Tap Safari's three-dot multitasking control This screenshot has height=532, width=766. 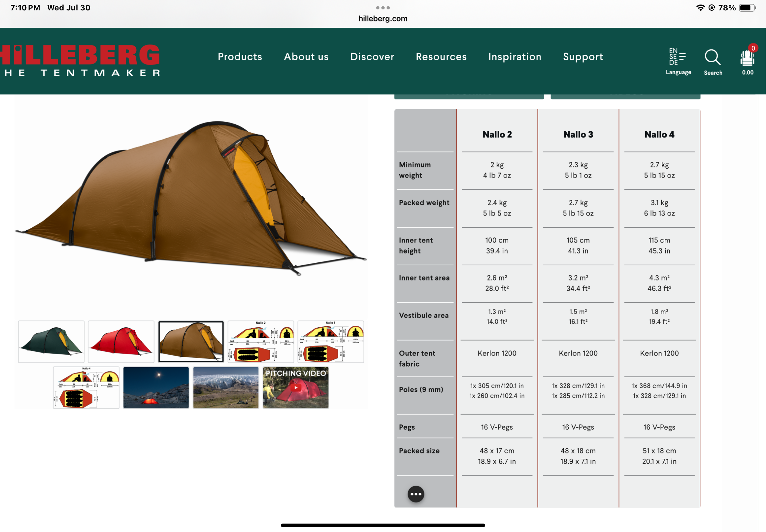(x=383, y=7)
